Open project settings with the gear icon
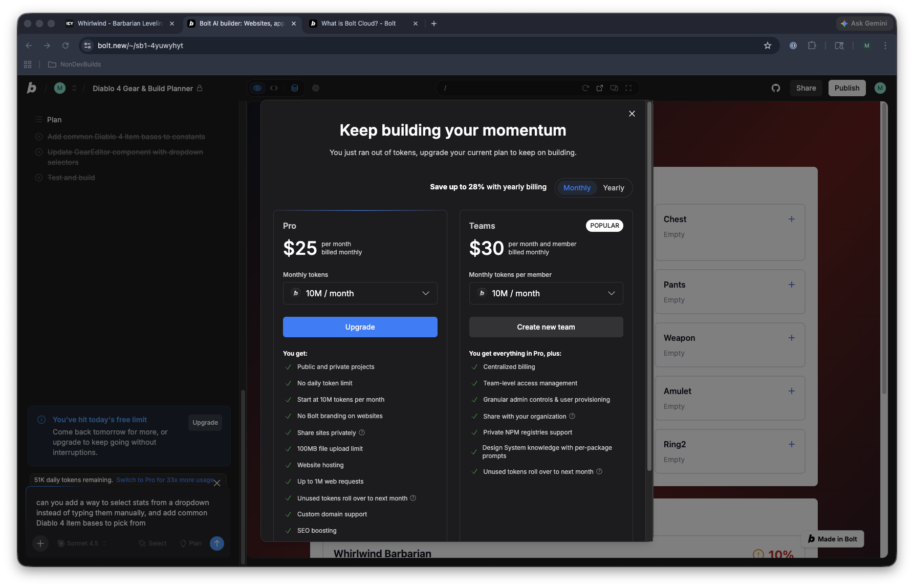Image resolution: width=914 pixels, height=588 pixels. pyautogui.click(x=316, y=88)
